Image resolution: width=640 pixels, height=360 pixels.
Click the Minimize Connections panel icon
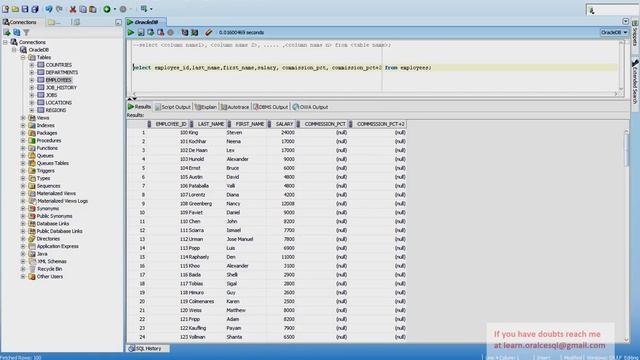pyautogui.click(x=118, y=22)
